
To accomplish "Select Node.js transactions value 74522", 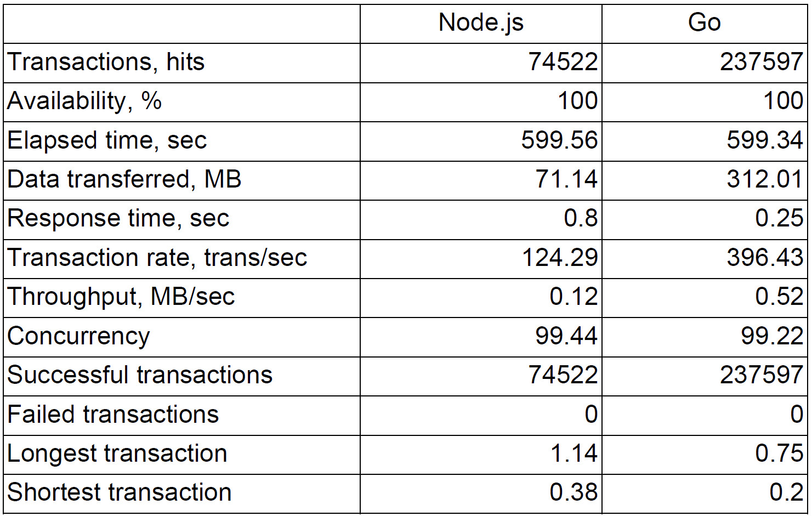I will (x=563, y=62).
